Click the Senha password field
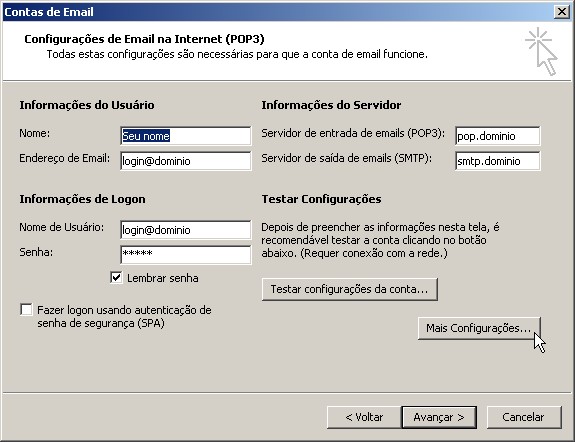Image resolution: width=575 pixels, height=442 pixels. [186, 255]
